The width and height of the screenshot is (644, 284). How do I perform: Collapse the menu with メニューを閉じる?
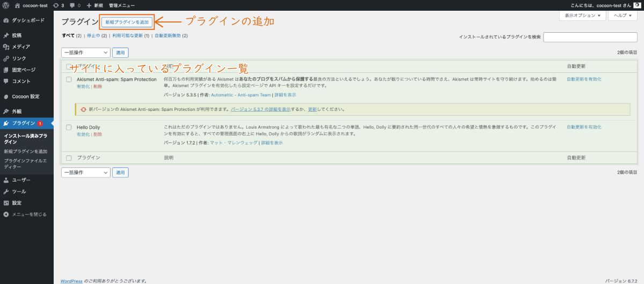coord(29,214)
